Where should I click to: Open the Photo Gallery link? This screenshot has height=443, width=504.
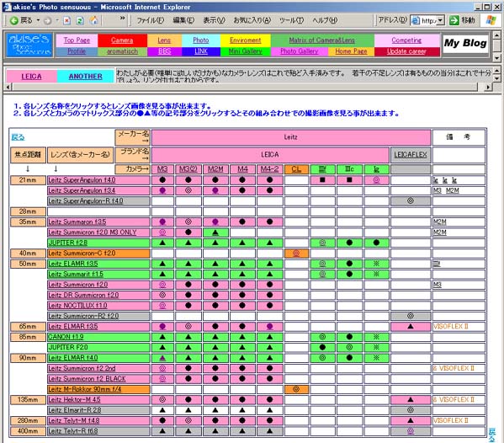[300, 51]
